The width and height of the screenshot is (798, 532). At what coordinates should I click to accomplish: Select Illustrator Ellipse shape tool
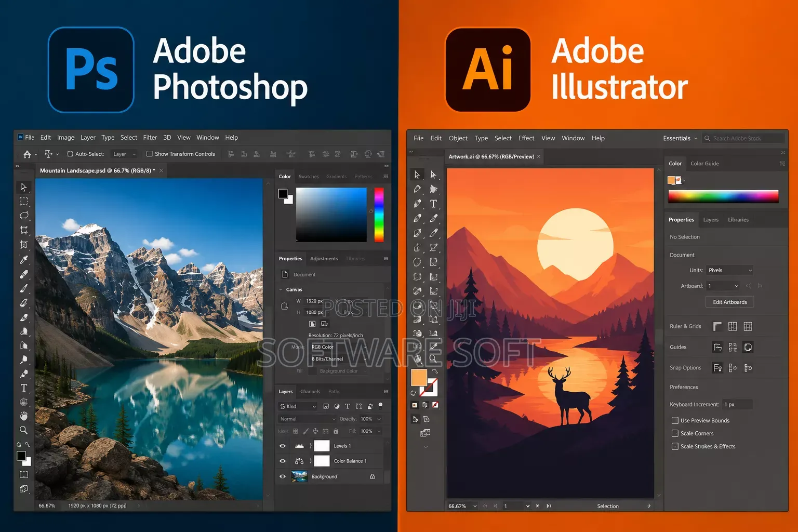(x=417, y=262)
